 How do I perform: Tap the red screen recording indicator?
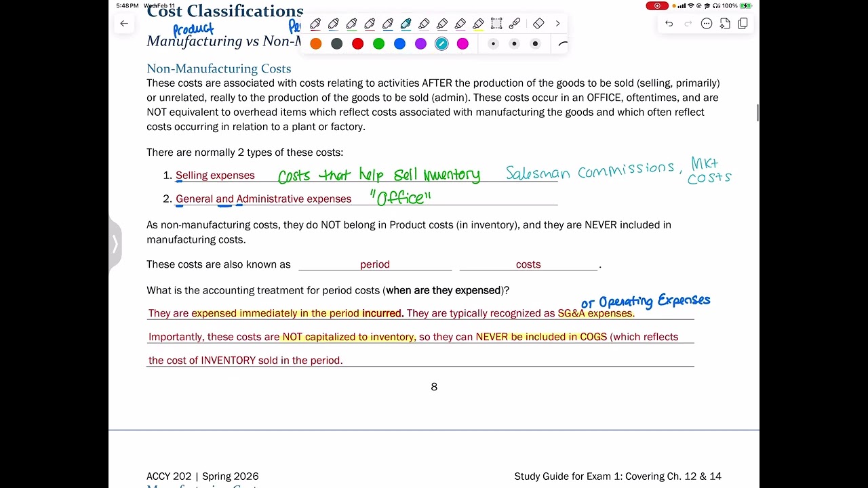coord(656,6)
